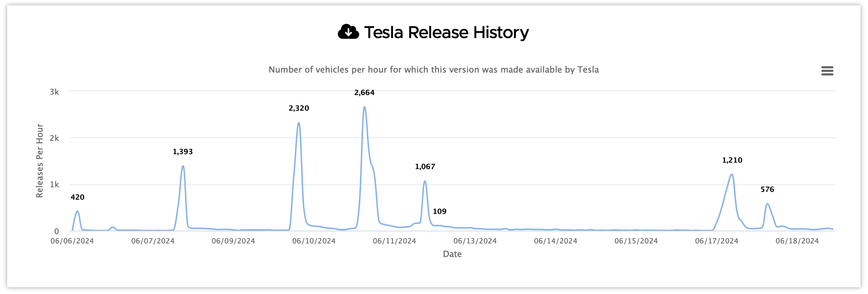Click the 420 data label
Image resolution: width=868 pixels, height=294 pixels.
(x=77, y=197)
